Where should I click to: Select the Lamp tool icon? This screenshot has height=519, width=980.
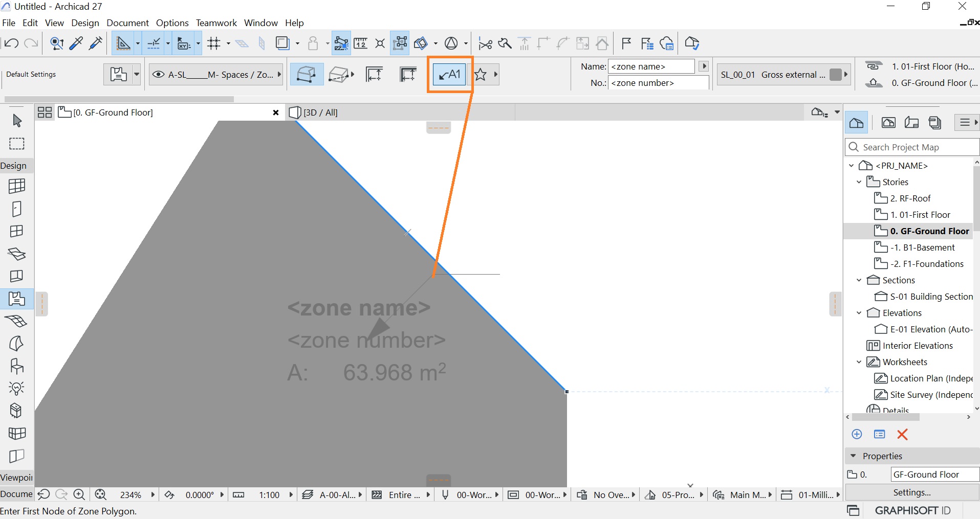tap(17, 389)
